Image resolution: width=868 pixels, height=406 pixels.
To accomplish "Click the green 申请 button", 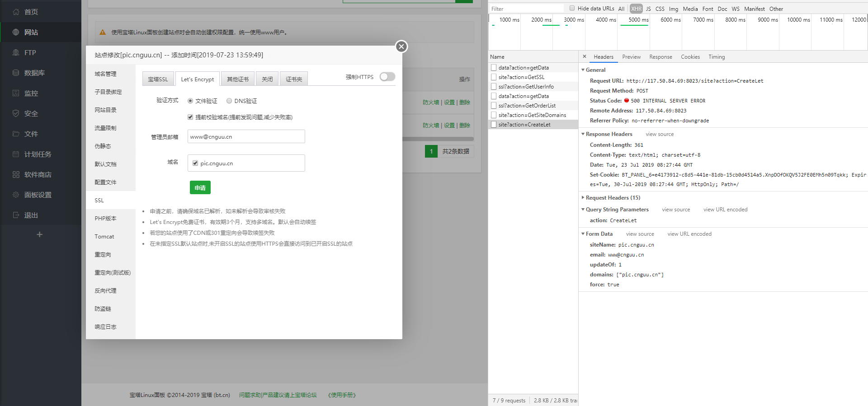I will coord(200,187).
